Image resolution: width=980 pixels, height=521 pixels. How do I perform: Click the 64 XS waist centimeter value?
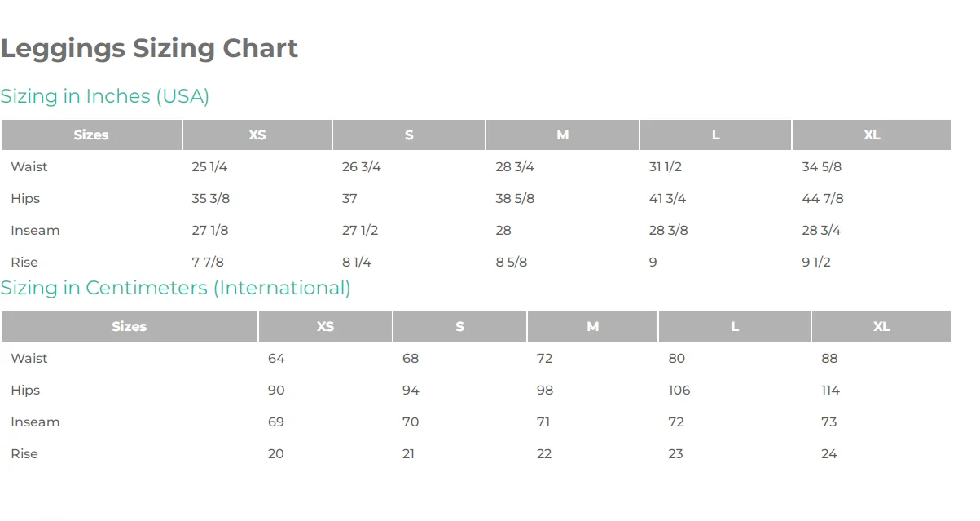276,358
